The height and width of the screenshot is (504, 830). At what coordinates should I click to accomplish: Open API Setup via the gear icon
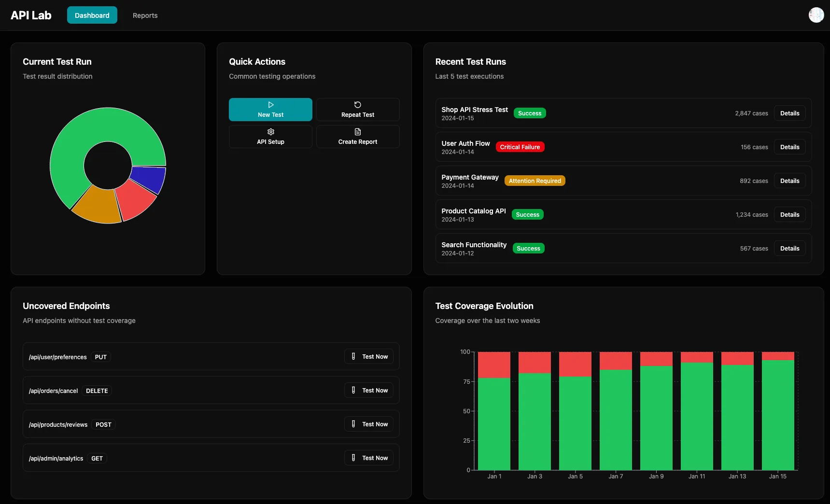click(x=270, y=131)
